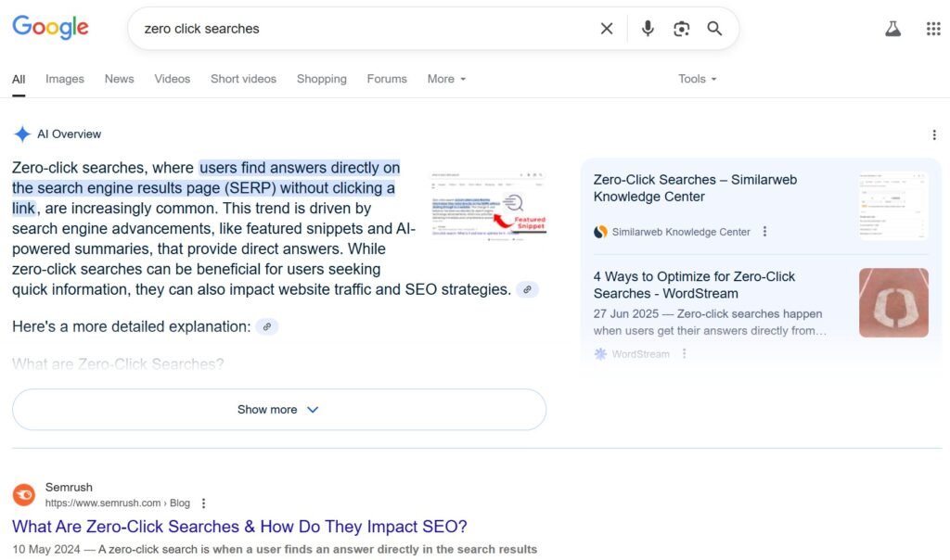950x560 pixels.
Task: Open the WordStream card thumbnail image
Action: click(x=893, y=302)
